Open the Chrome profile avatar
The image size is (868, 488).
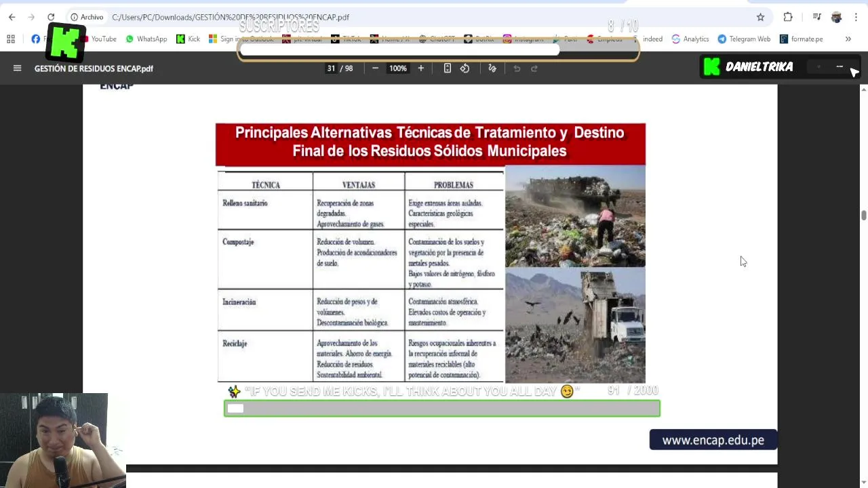tap(836, 17)
